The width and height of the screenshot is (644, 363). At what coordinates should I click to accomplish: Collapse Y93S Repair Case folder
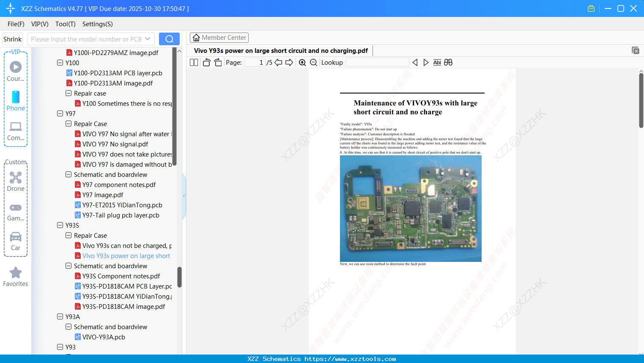coord(69,235)
